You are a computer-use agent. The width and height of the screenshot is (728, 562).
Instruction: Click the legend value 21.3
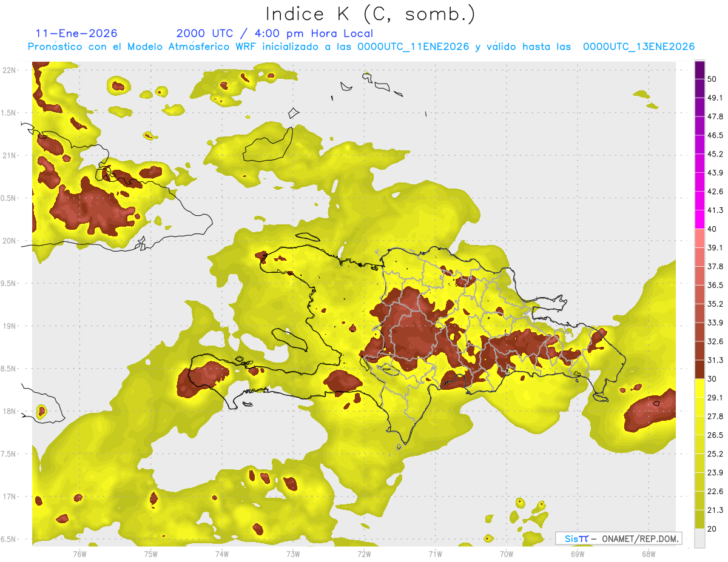[x=715, y=510]
